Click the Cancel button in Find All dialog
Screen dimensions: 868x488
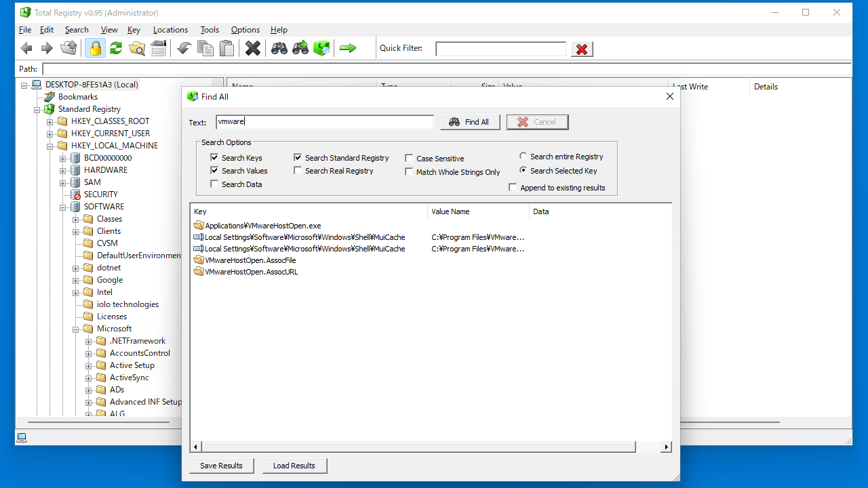tap(537, 122)
